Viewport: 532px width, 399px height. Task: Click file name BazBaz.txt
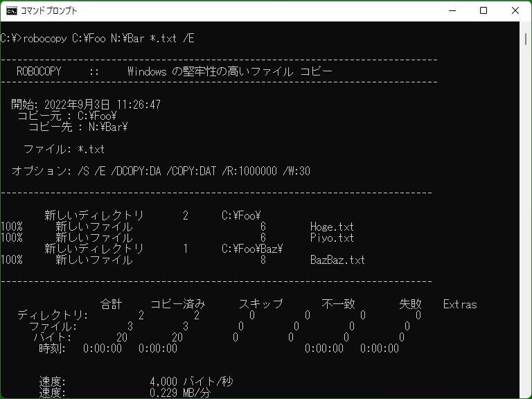[x=337, y=260]
